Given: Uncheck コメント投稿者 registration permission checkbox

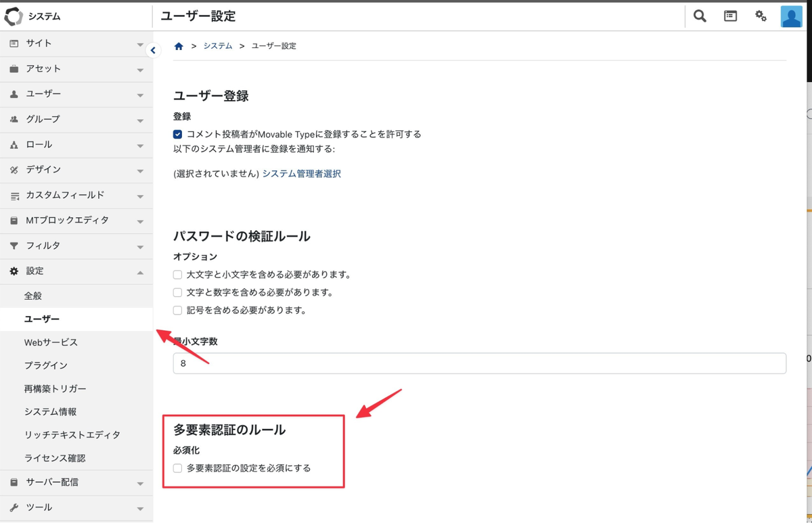Looking at the screenshot, I should pos(177,134).
